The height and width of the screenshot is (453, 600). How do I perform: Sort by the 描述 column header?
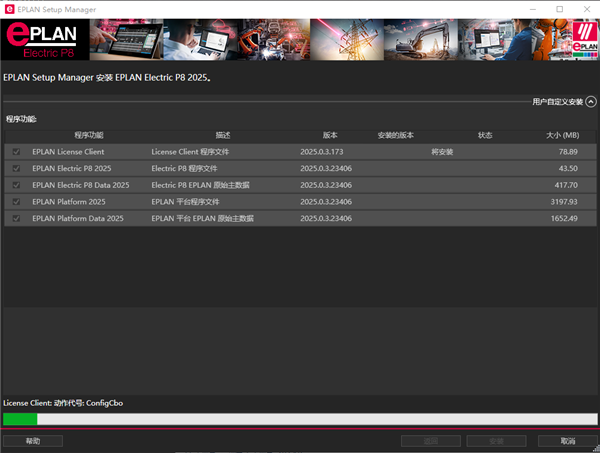[x=222, y=135]
